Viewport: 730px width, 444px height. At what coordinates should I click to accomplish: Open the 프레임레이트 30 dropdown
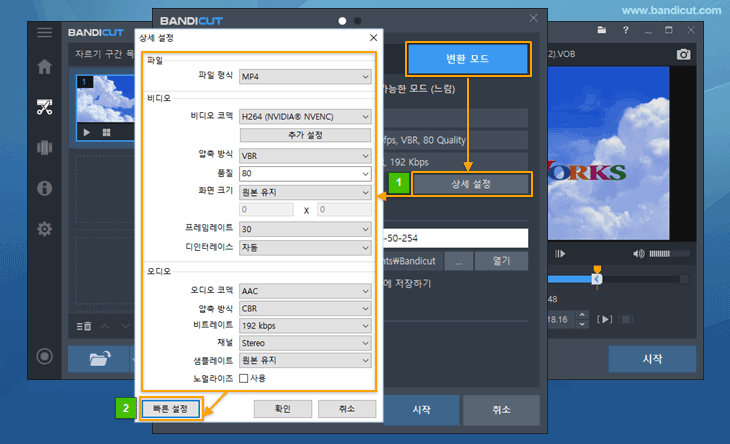[x=305, y=229]
